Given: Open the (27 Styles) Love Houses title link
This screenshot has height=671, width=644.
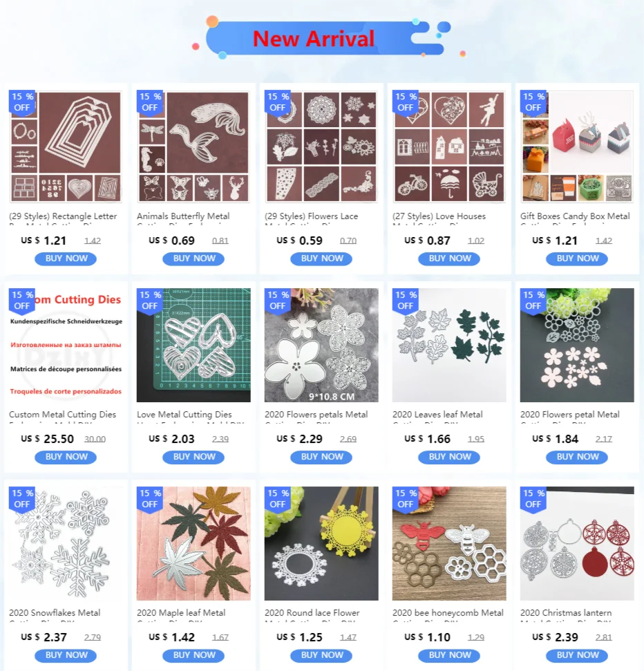Looking at the screenshot, I should (x=439, y=216).
